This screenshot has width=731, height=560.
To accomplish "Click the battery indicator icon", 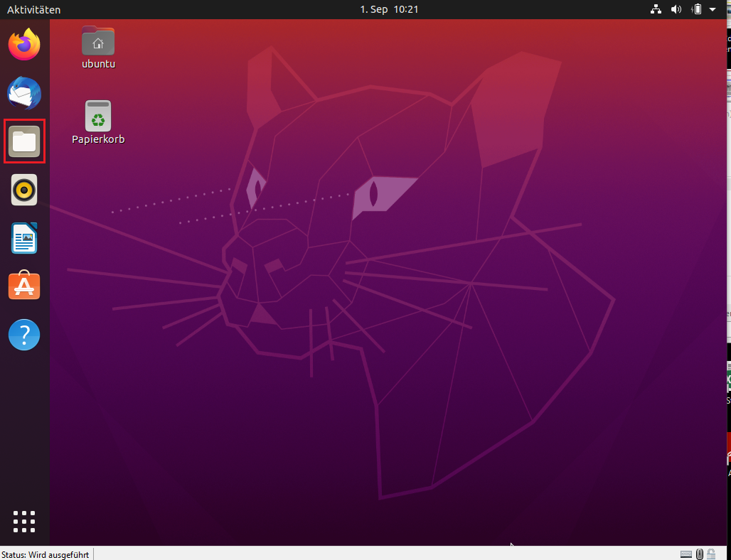I will 697,9.
